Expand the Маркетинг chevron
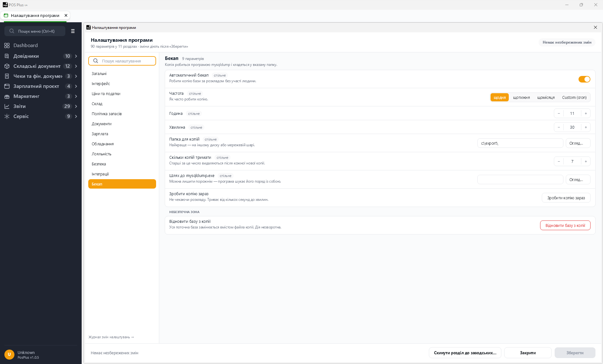Screen dimensions: 603x364 tap(76, 96)
